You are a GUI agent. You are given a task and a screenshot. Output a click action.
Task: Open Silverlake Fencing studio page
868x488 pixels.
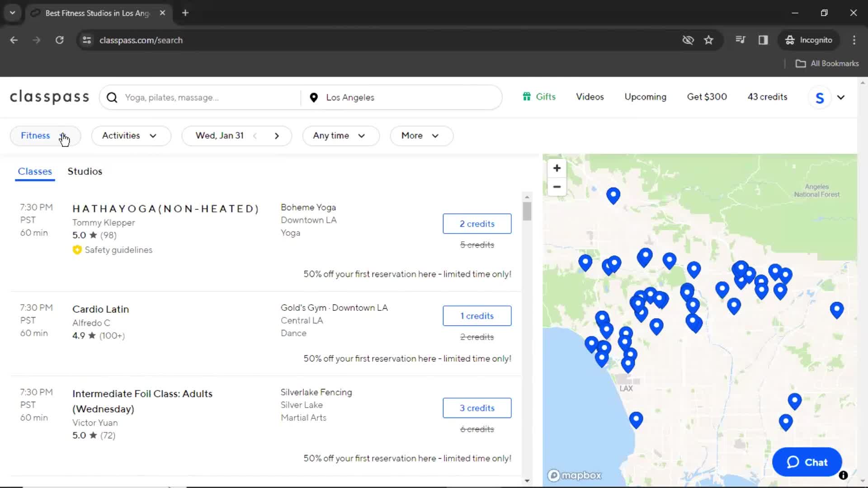pos(316,392)
